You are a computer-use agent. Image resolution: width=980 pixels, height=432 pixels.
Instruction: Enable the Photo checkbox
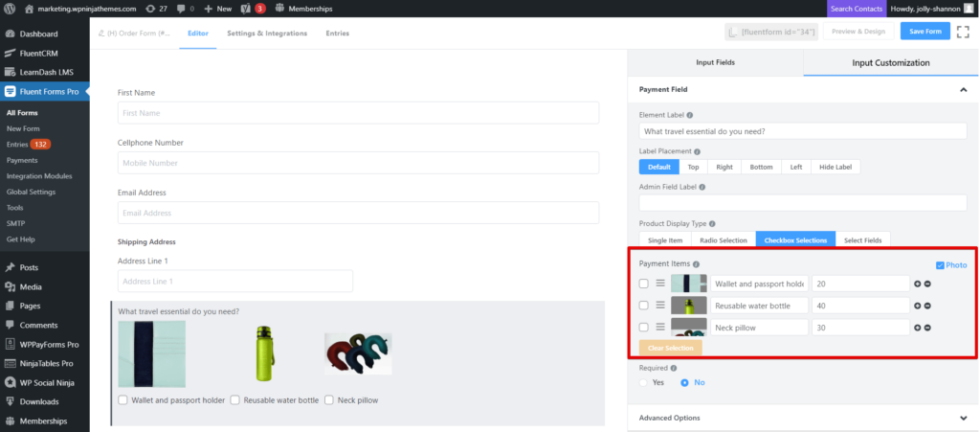coord(940,265)
